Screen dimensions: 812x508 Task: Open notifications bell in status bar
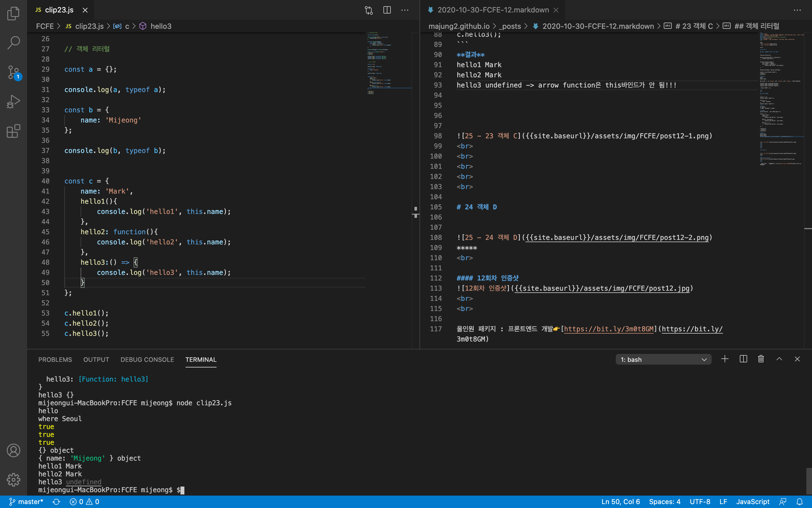[800, 502]
